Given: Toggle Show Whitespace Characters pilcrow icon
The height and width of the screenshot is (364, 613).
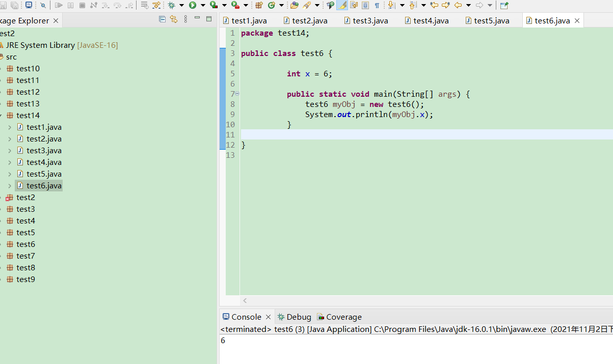Looking at the screenshot, I should coord(377,5).
